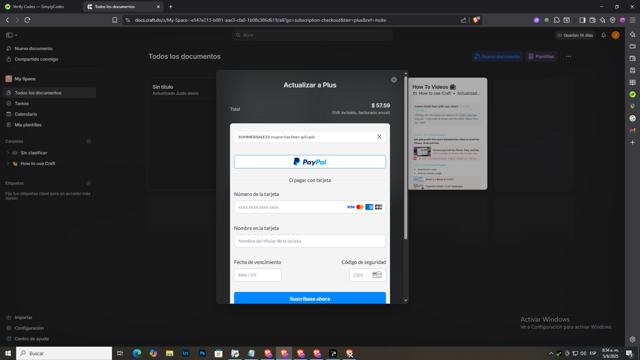Viewport: 640px width, 360px height.
Task: Open Gmail icon in browser side panel
Action: [x=632, y=130]
